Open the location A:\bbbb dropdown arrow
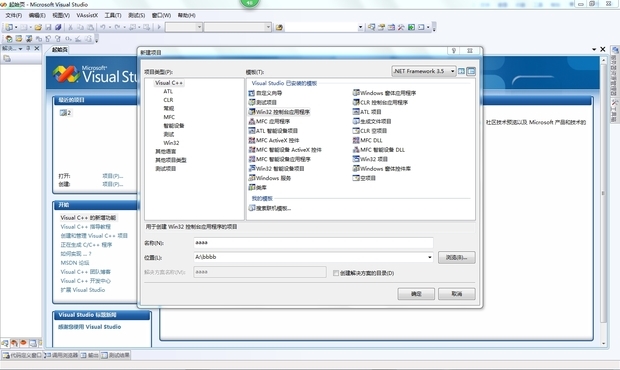Viewport: 620px width, 370px height. pos(430,257)
